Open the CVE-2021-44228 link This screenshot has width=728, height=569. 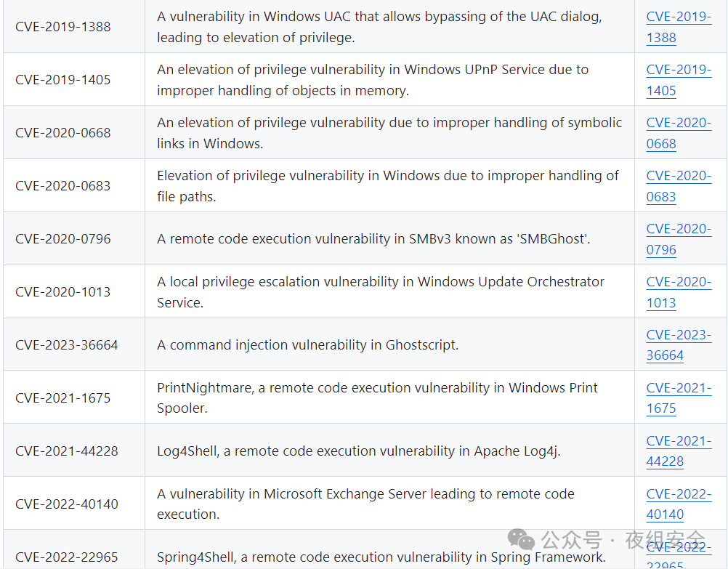[x=679, y=451]
